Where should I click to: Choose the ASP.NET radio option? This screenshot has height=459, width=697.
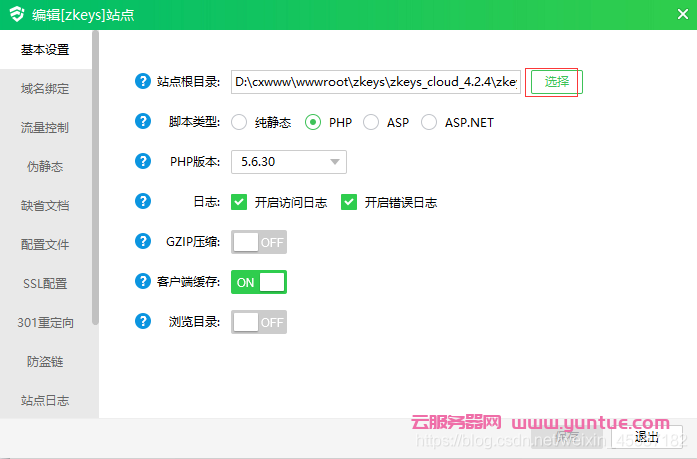click(429, 122)
